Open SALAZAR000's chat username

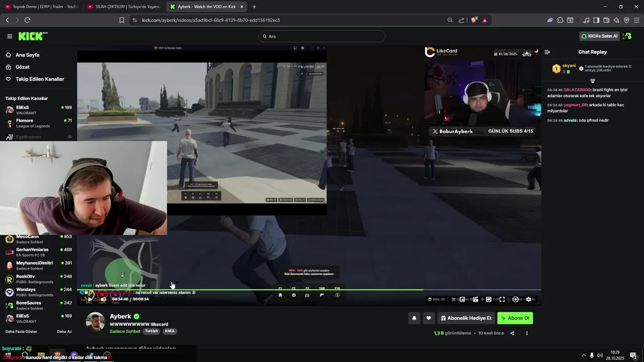click(x=577, y=90)
